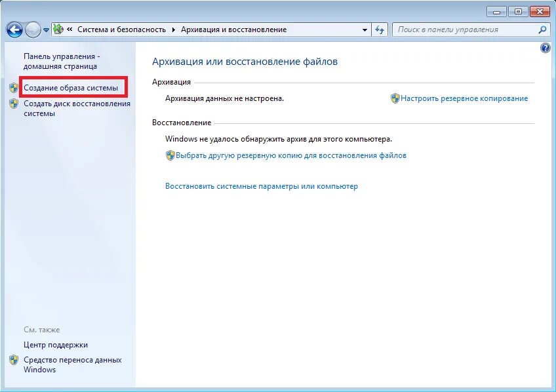Click the Восстановление section label
This screenshot has width=556, height=392.
coord(182,123)
